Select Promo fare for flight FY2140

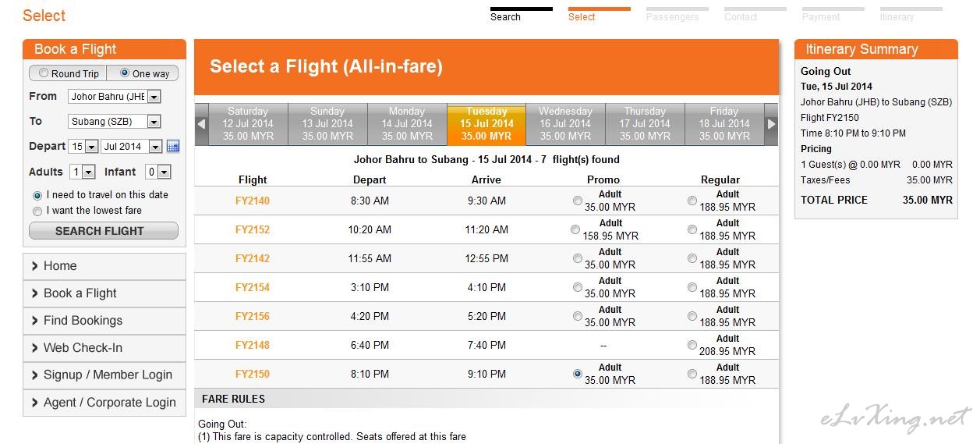tap(577, 201)
